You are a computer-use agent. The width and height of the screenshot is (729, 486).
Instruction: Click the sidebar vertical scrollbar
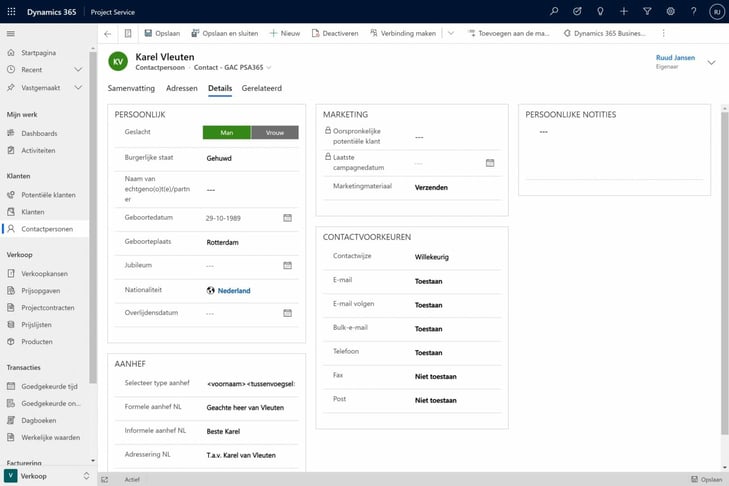click(93, 216)
